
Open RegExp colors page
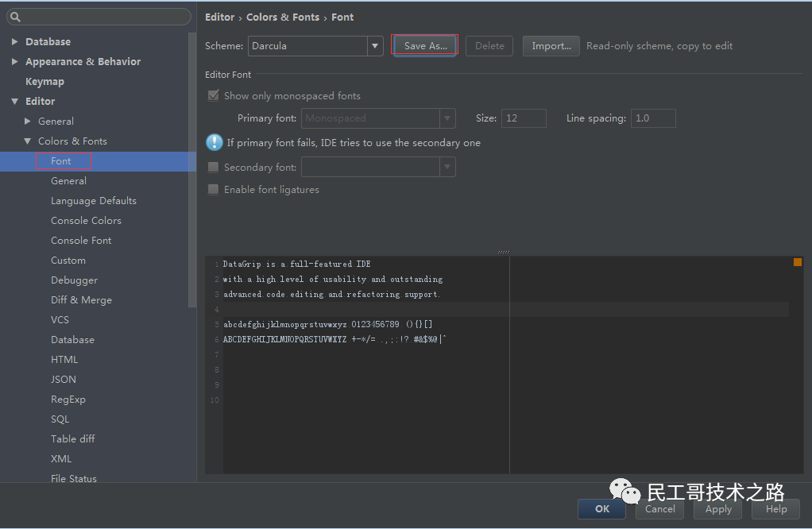68,399
